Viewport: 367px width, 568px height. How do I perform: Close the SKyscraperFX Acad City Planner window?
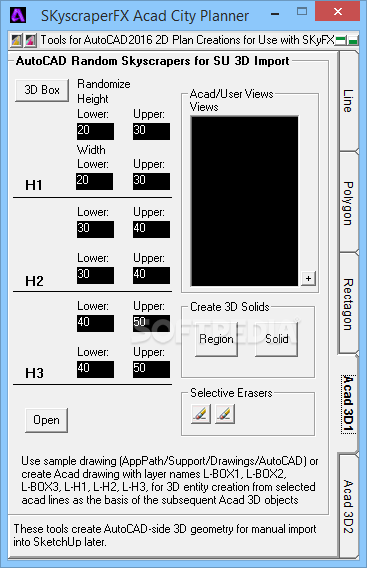pyautogui.click(x=338, y=12)
